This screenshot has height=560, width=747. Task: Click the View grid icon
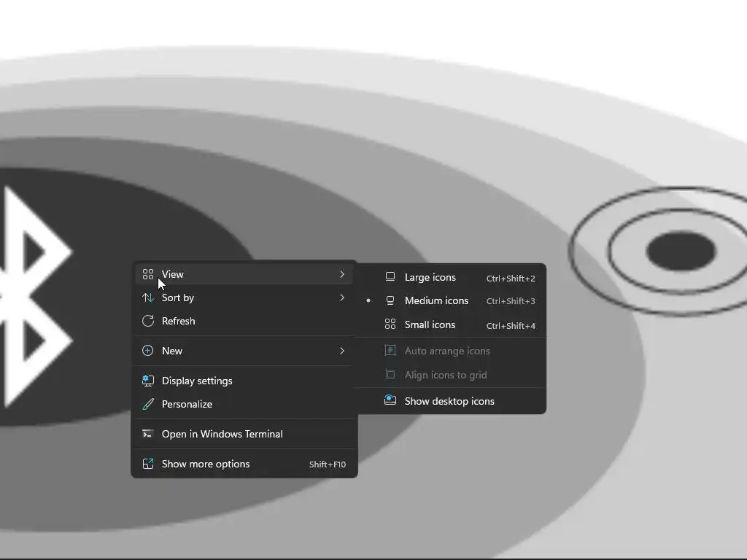(148, 274)
